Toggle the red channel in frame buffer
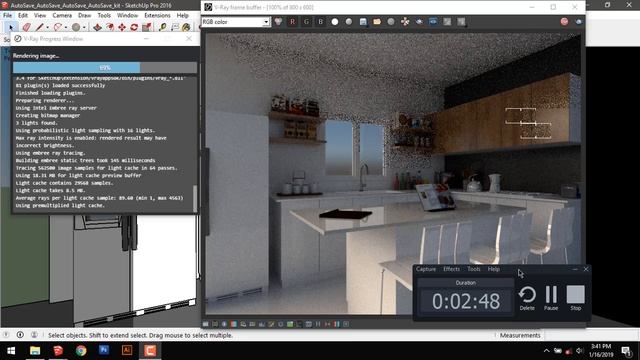The width and height of the screenshot is (640, 360). pos(292,22)
